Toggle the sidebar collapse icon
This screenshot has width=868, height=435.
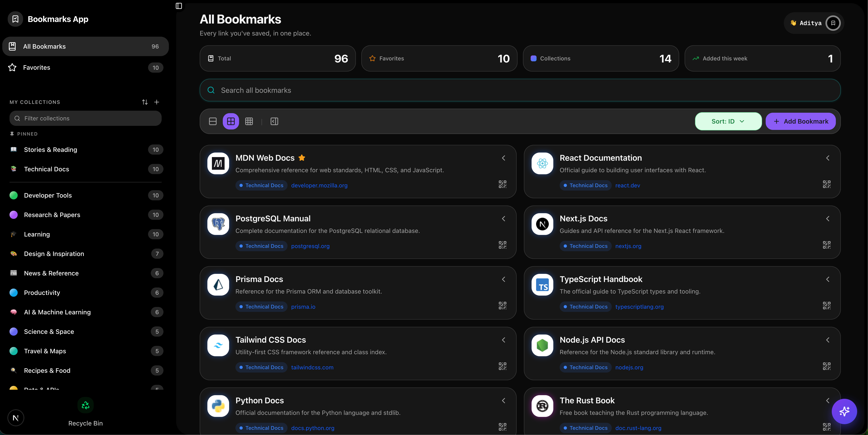[179, 6]
